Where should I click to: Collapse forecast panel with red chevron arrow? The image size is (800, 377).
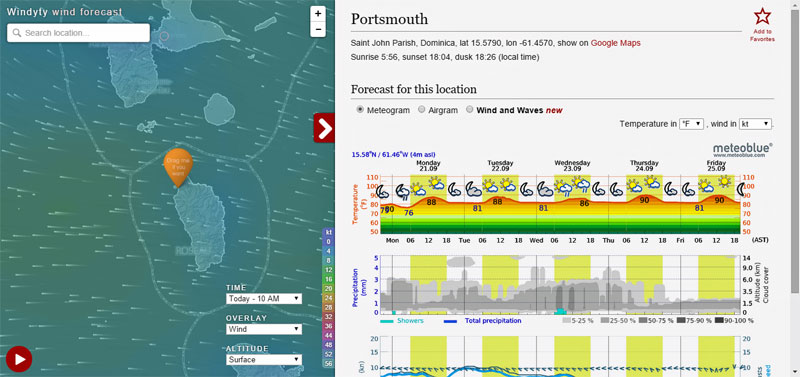pos(324,128)
